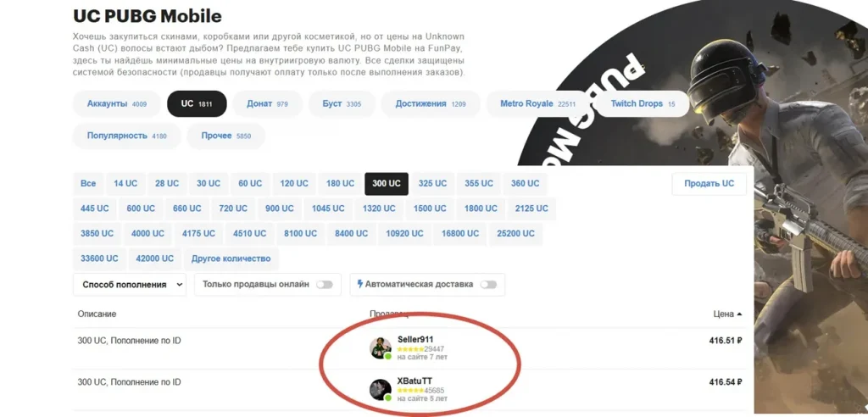Open the Seller911 seller profile link
Viewport: 868px width, 417px height.
click(415, 340)
